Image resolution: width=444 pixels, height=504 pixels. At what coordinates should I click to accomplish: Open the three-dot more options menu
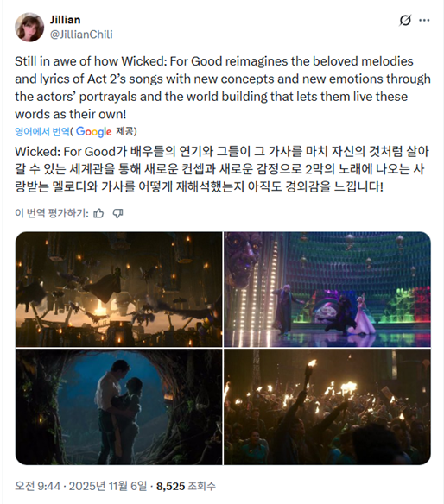tap(424, 20)
